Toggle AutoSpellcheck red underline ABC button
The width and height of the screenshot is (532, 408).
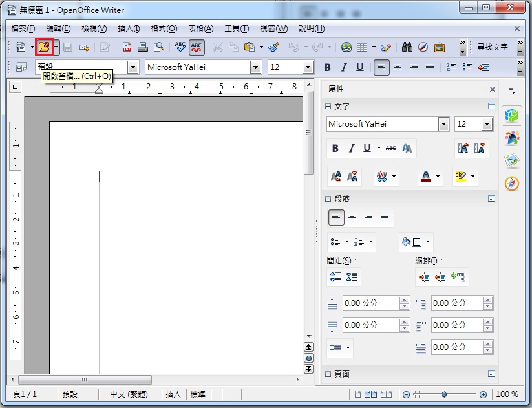point(197,47)
